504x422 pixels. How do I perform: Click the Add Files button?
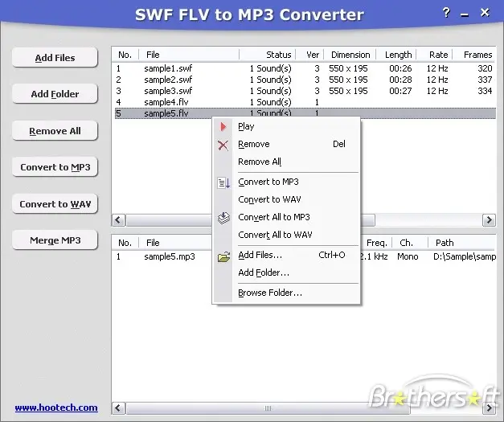[55, 58]
